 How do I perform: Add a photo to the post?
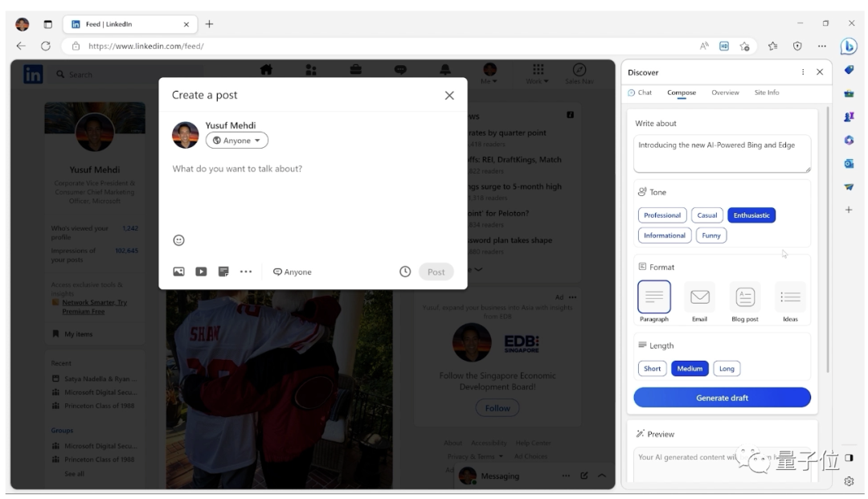[x=178, y=272]
